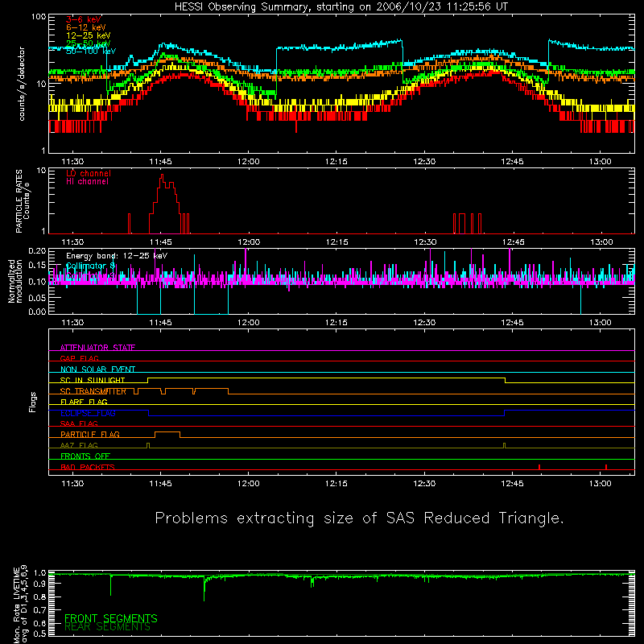The width and height of the screenshot is (644, 644).
Task: Click the Mon. Rate LIVETIME axis label
Action: pos(21,605)
